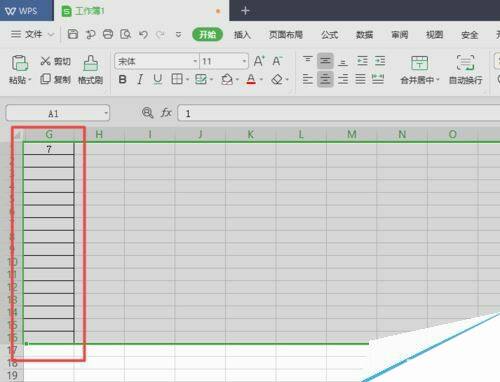This screenshot has width=500, height=382.
Task: Toggle Italic formatting
Action: (x=140, y=79)
